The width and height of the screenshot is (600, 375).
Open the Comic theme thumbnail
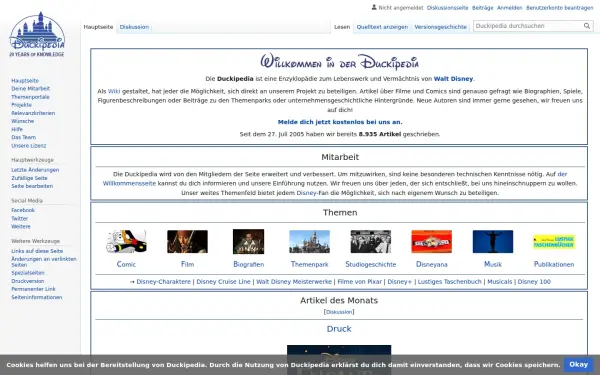pyautogui.click(x=126, y=241)
